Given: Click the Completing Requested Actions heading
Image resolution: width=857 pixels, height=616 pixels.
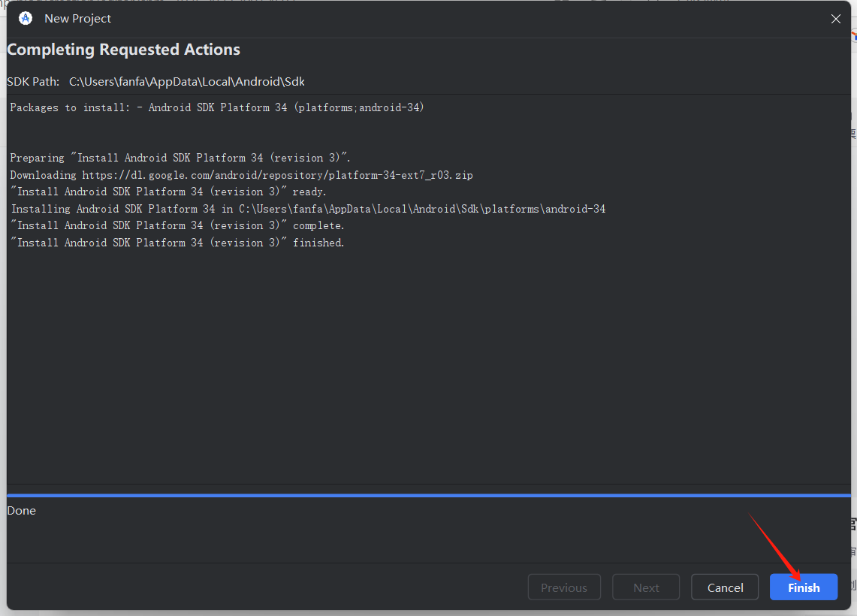Looking at the screenshot, I should click(x=124, y=50).
